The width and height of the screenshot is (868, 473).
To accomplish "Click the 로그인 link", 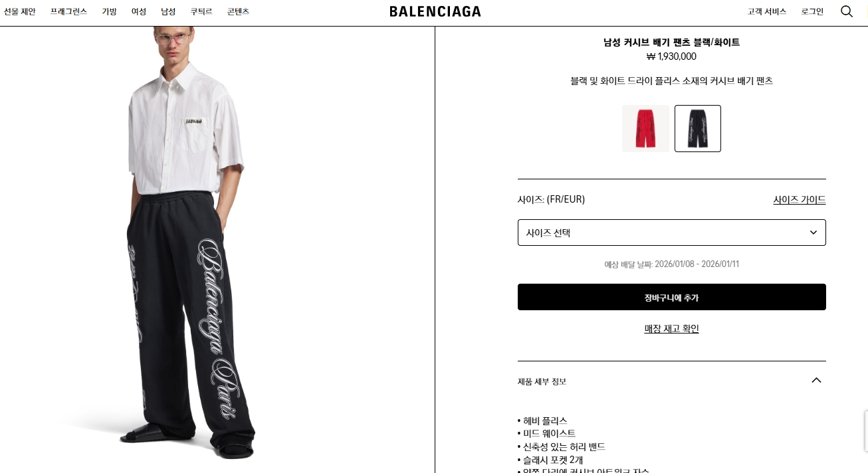I will (812, 11).
